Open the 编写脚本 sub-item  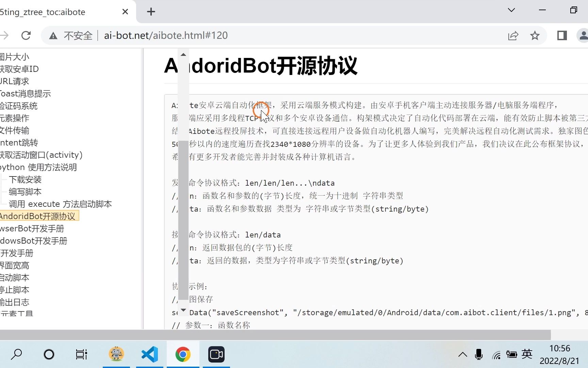coord(25,192)
